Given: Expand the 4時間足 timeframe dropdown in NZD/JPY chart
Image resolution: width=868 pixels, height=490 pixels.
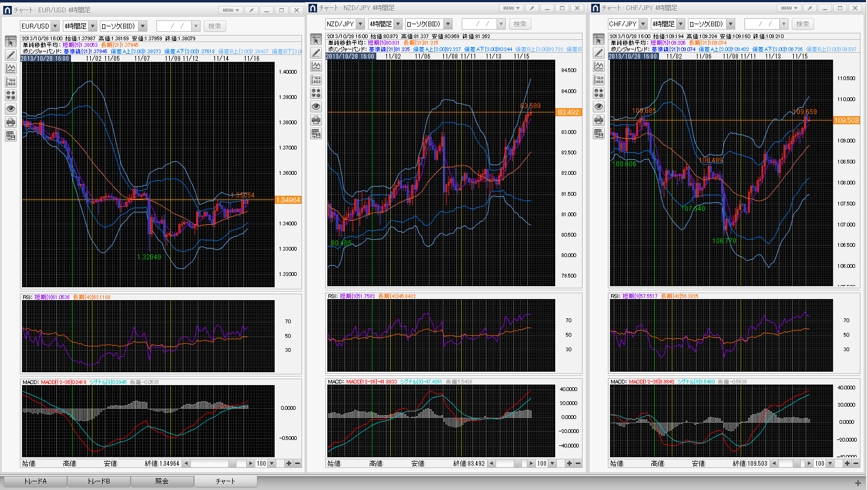Looking at the screenshot, I should click(x=398, y=24).
